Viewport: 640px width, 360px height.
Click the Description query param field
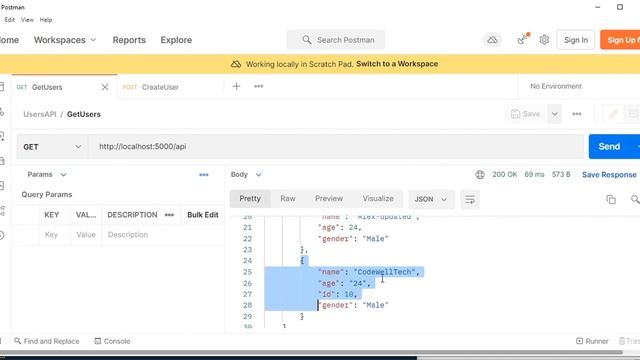[163, 235]
